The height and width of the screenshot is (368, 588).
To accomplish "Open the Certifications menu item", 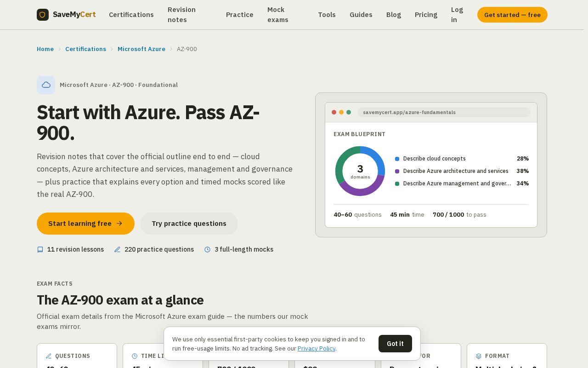I will point(131,15).
